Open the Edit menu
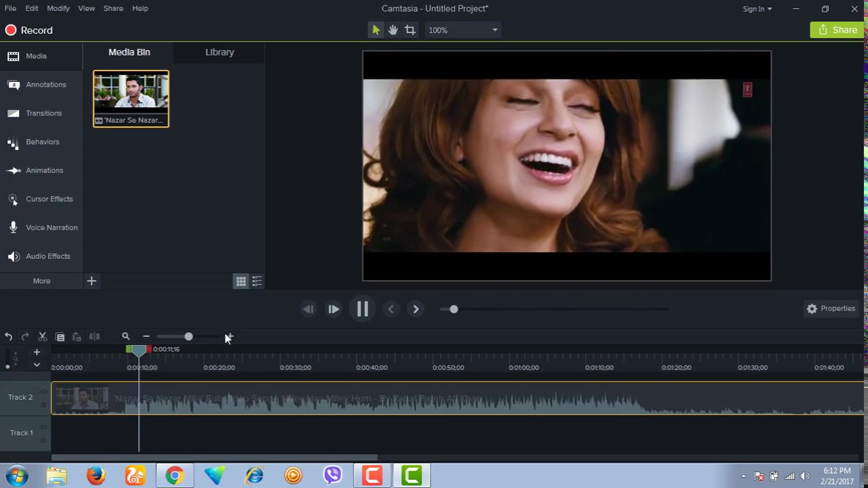868x488 pixels. [x=32, y=8]
